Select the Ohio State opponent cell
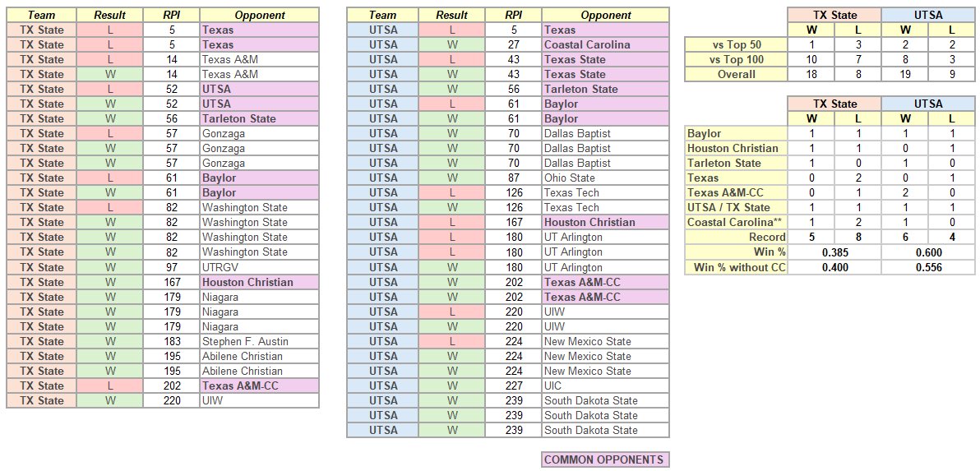 tap(605, 178)
